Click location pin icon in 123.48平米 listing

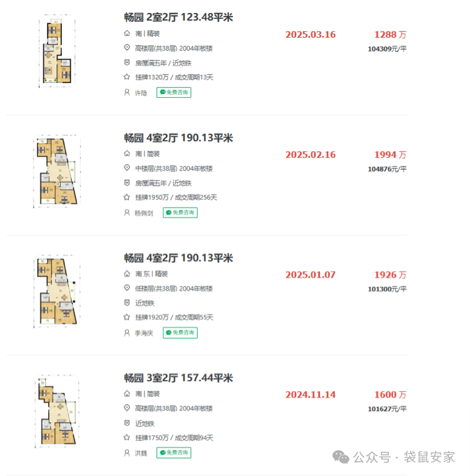click(x=128, y=48)
